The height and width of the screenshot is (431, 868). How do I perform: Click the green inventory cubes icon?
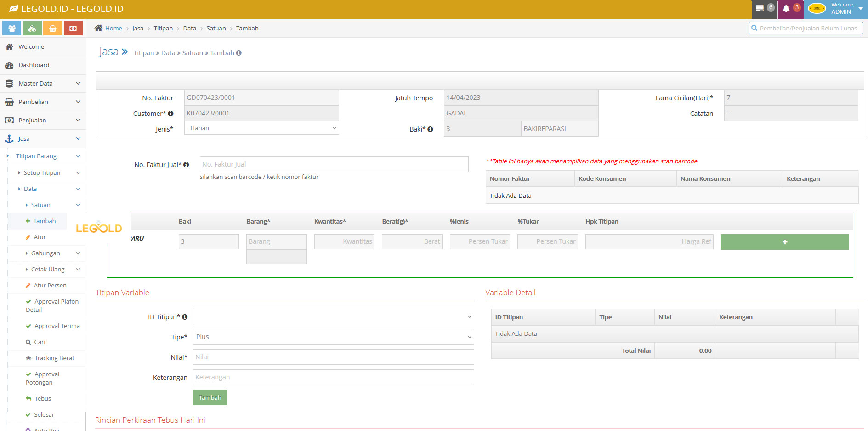[32, 28]
